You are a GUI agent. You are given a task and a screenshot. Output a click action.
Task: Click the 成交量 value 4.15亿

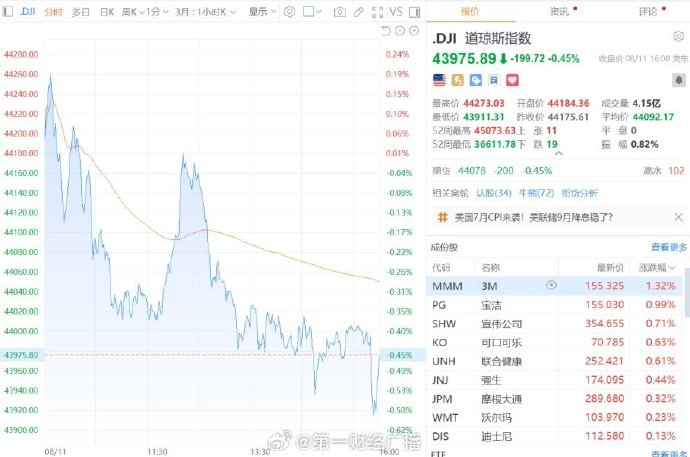(x=646, y=103)
